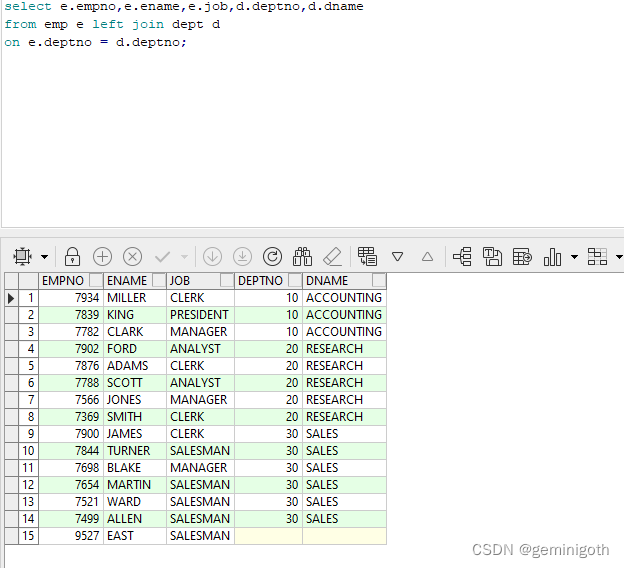Click the cell ADAMS

135,366
